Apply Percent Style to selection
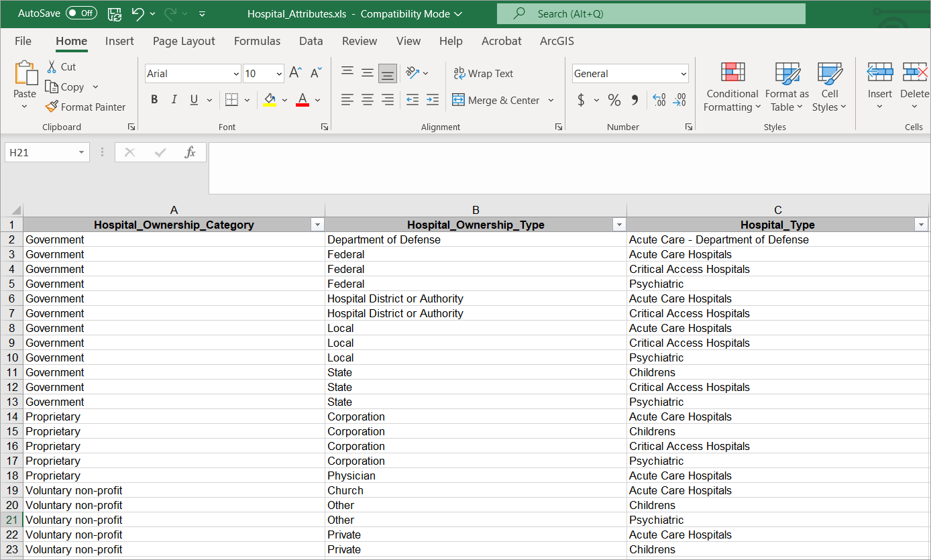Viewport: 931px width, 560px height. (x=614, y=99)
